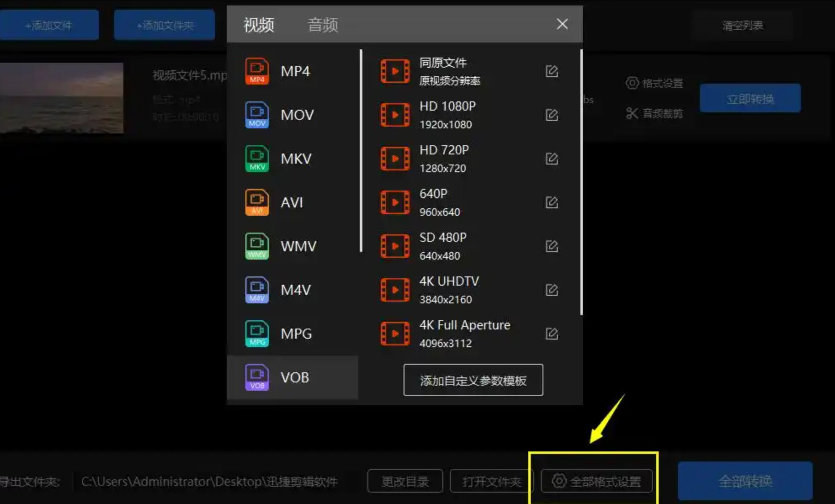Image resolution: width=835 pixels, height=504 pixels.
Task: Pick the MPG format icon
Action: click(257, 334)
